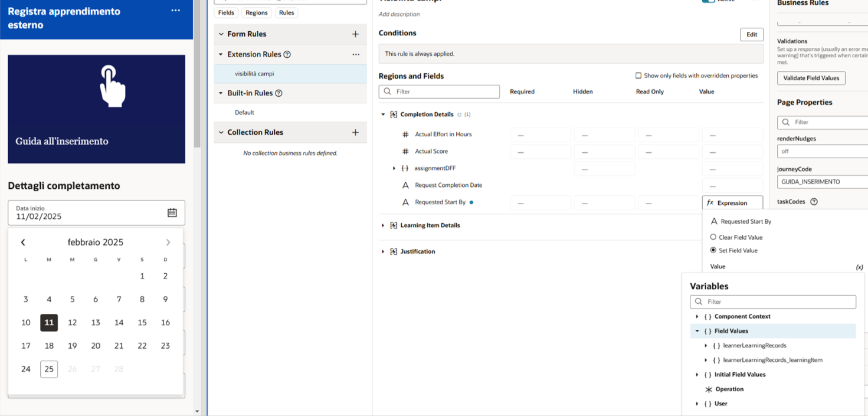
Task: Click the plus icon to add a Collection Rule
Action: click(356, 132)
